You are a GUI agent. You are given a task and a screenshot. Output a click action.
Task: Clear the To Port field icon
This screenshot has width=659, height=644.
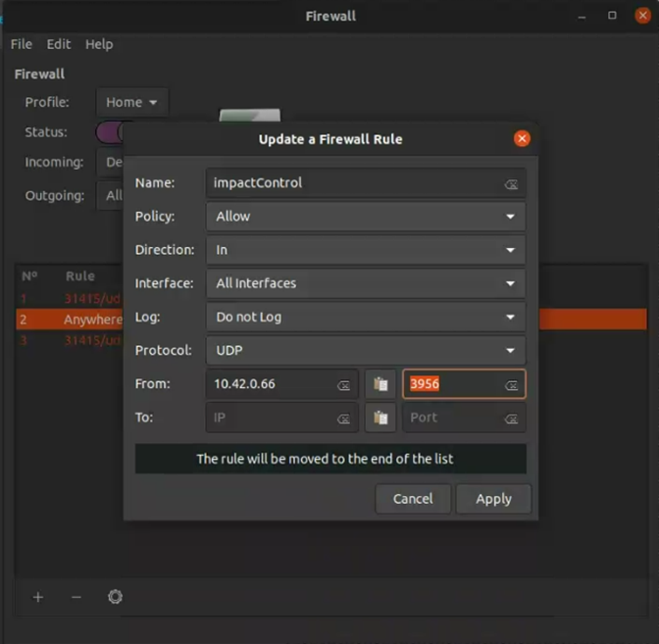pyautogui.click(x=511, y=419)
